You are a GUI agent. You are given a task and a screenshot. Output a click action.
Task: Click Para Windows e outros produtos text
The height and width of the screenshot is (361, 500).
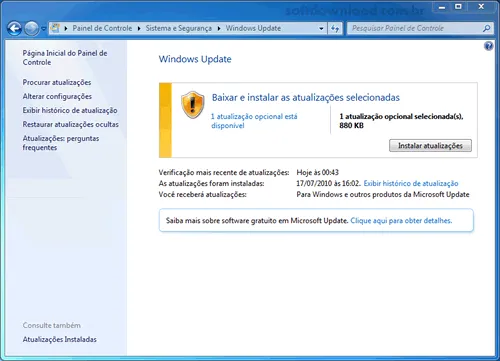(x=383, y=194)
